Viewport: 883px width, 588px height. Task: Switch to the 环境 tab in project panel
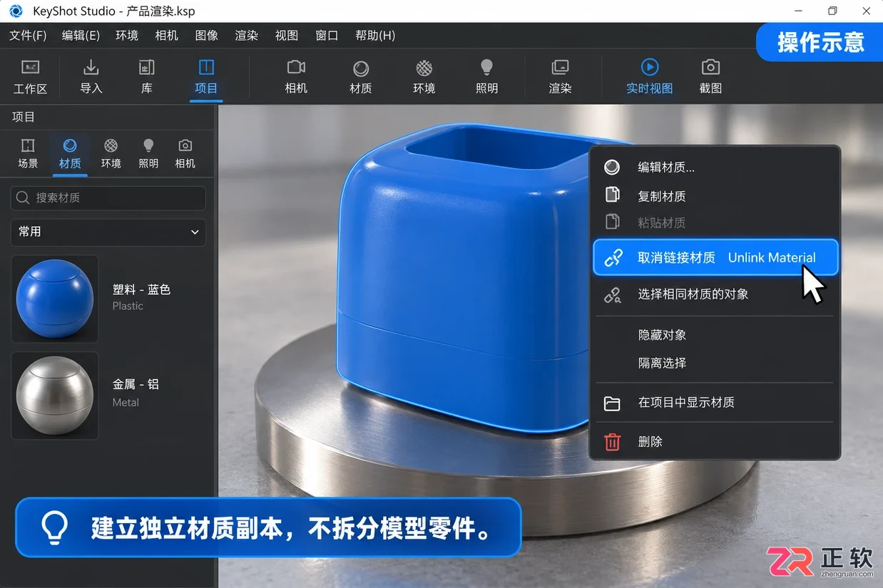(111, 153)
